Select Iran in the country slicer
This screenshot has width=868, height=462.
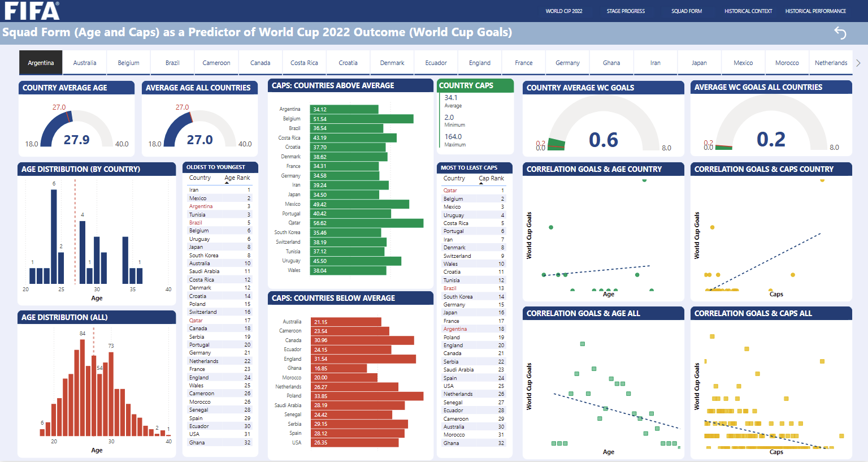click(656, 63)
